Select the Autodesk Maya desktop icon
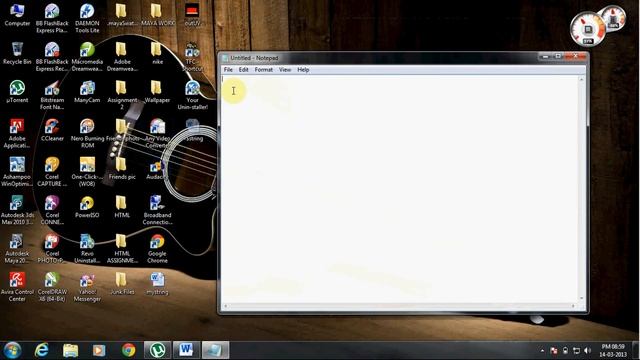This screenshot has height=360, width=640. tap(17, 249)
